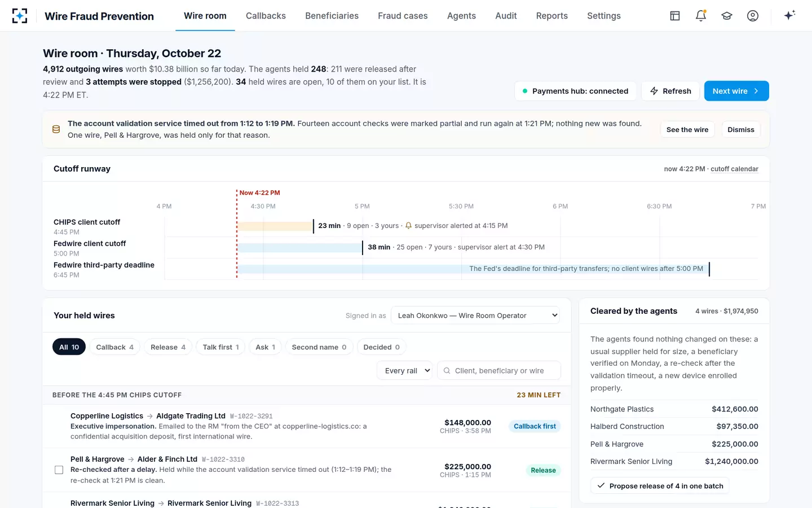Viewport: 812px width, 508px height.
Task: Click the client, beneficiary or wire search field
Action: [x=499, y=371]
